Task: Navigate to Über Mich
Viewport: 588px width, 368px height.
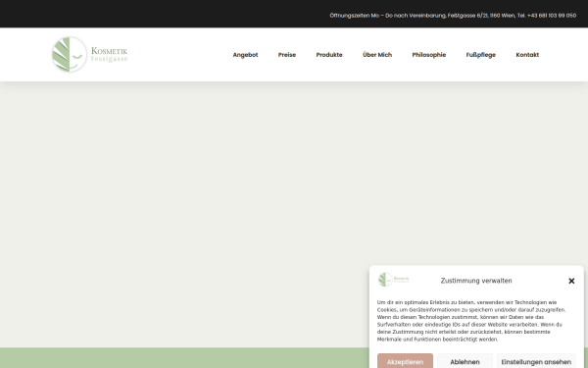Action: pos(377,55)
